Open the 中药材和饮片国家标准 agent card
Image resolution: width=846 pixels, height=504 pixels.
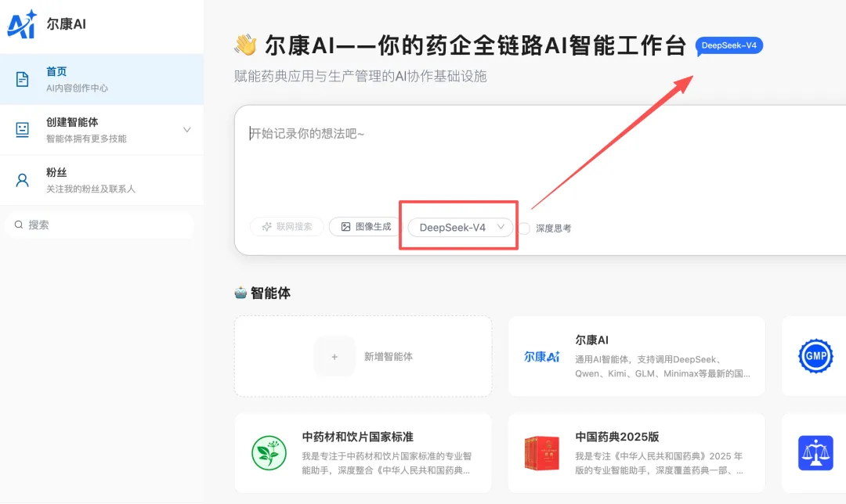(363, 453)
